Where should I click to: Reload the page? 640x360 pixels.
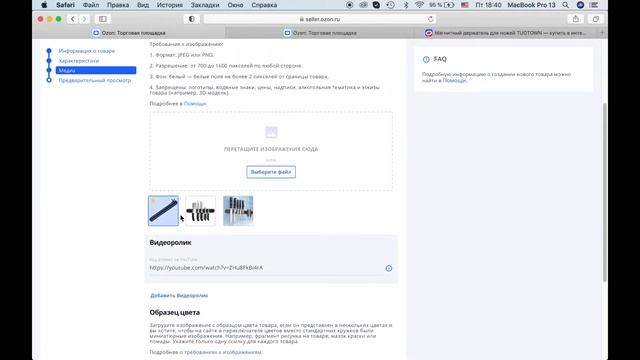point(431,19)
